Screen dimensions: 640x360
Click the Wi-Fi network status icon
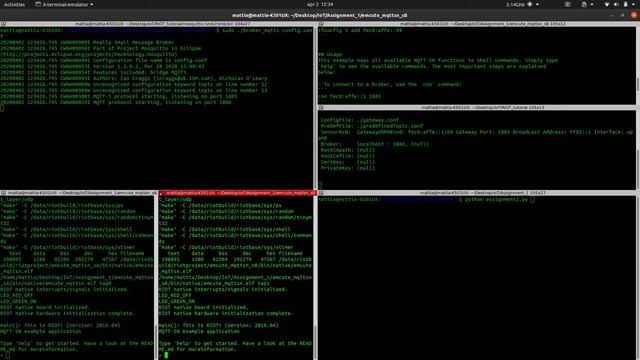pyautogui.click(x=607, y=4)
